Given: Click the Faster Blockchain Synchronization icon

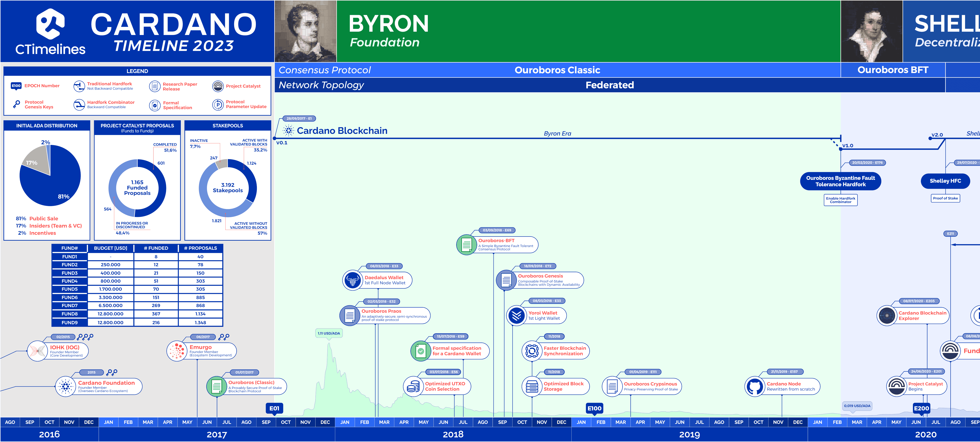Looking at the screenshot, I should point(532,351).
